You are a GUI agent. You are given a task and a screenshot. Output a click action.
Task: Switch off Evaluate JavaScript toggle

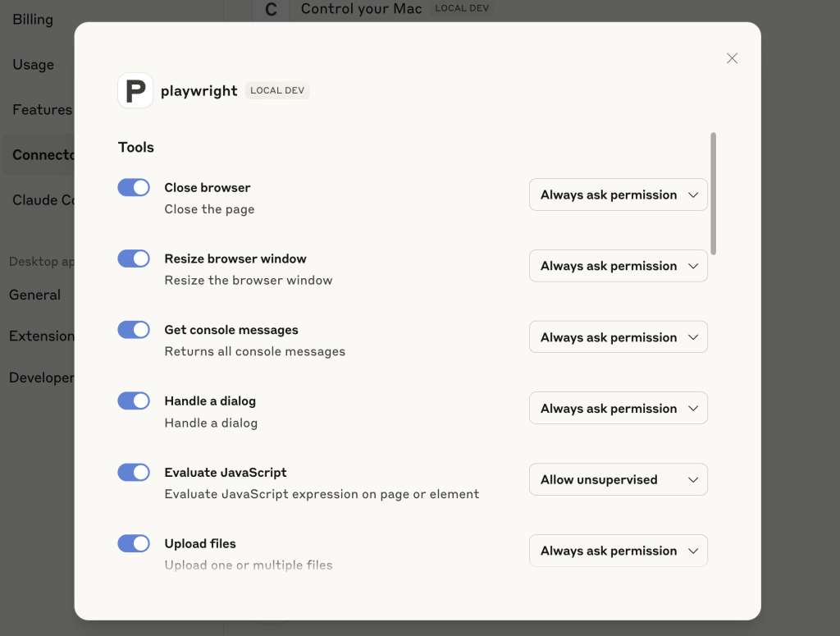134,473
